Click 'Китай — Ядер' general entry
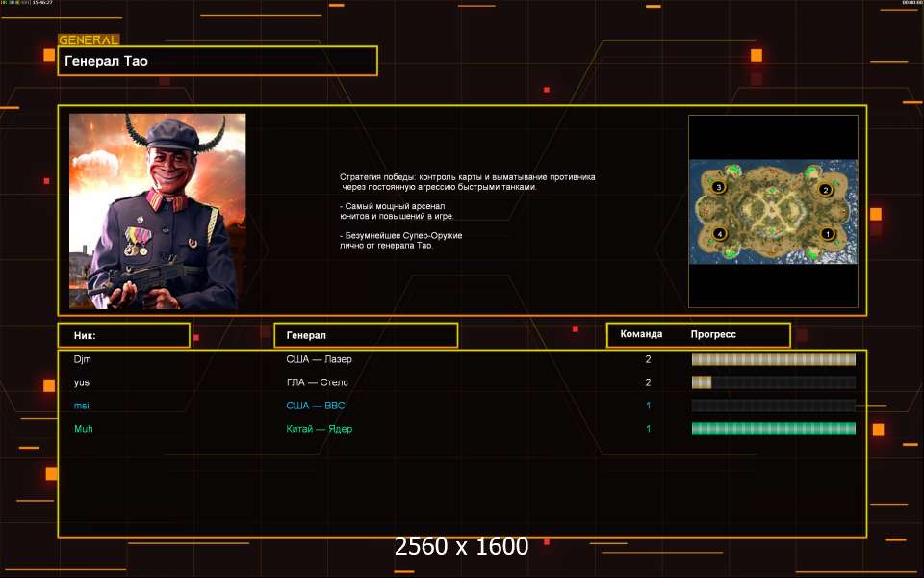The height and width of the screenshot is (578, 924). pos(319,429)
